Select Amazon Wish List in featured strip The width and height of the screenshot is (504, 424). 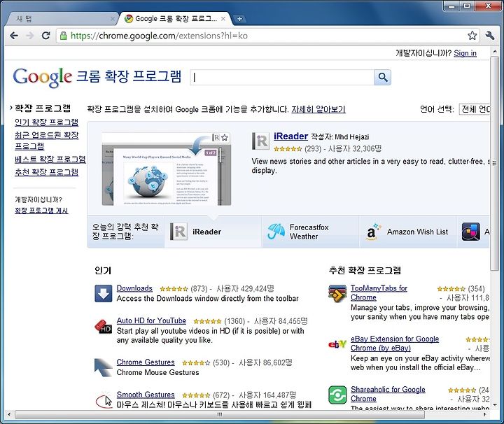click(x=408, y=232)
